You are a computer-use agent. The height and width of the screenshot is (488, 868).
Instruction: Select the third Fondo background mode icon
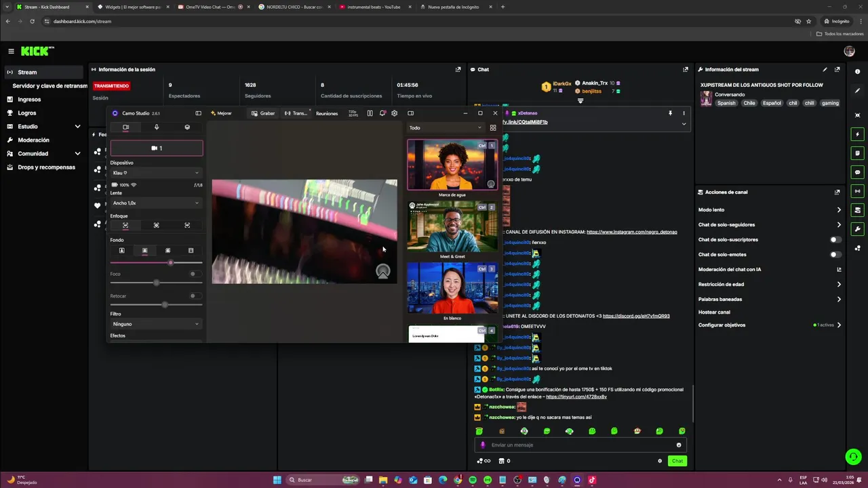(x=167, y=250)
